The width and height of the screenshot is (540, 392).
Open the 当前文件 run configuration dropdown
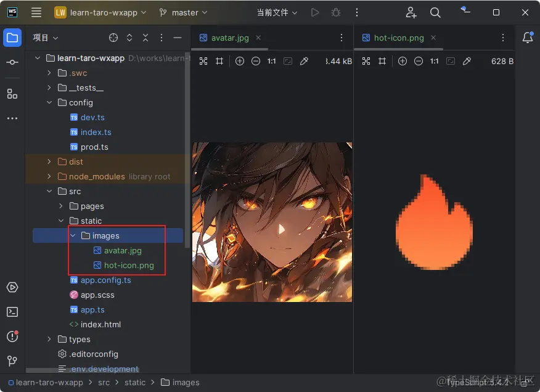277,12
